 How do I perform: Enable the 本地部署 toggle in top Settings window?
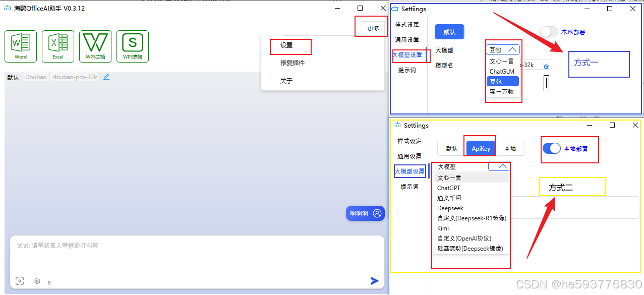tap(549, 31)
